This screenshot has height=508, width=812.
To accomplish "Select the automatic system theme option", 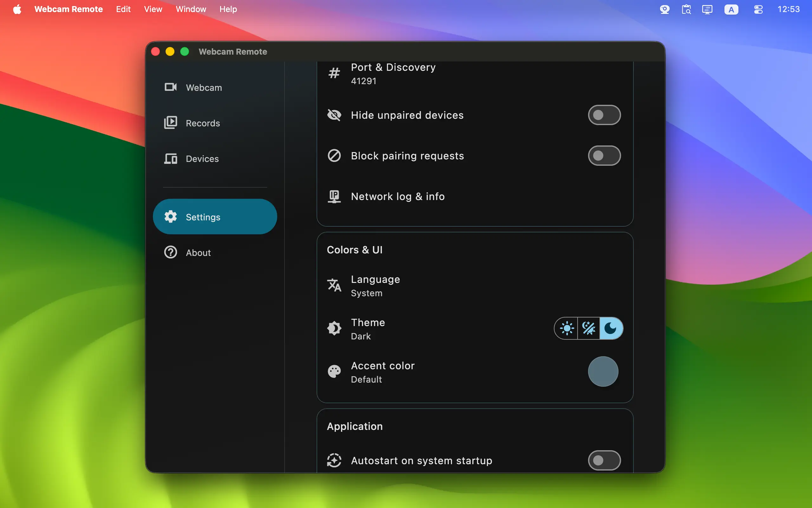I will pyautogui.click(x=588, y=328).
